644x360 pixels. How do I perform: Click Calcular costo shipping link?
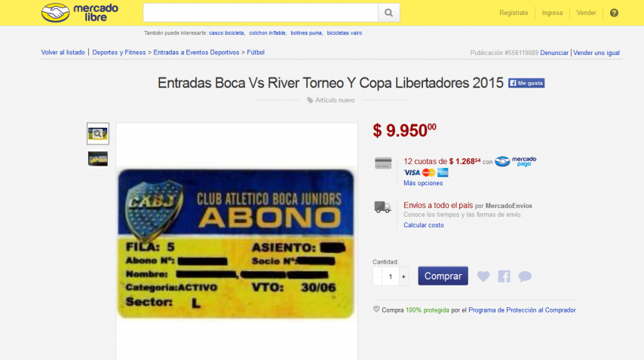click(424, 225)
